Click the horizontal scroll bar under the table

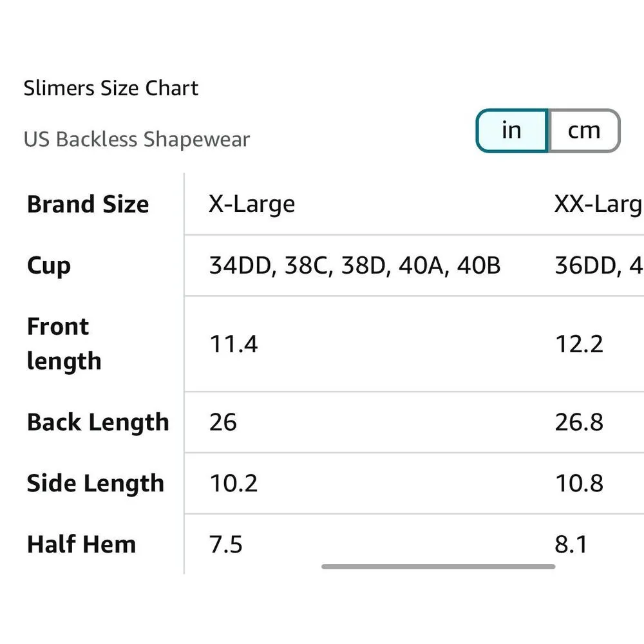438,567
